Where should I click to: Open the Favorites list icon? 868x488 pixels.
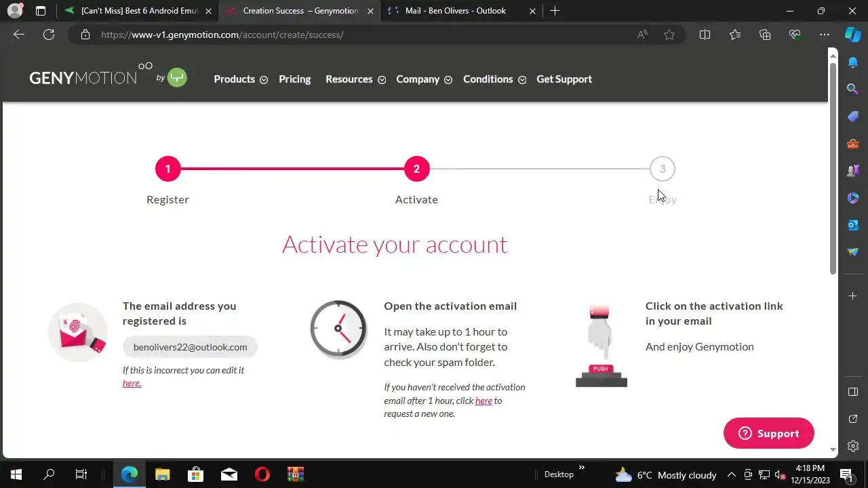(735, 35)
